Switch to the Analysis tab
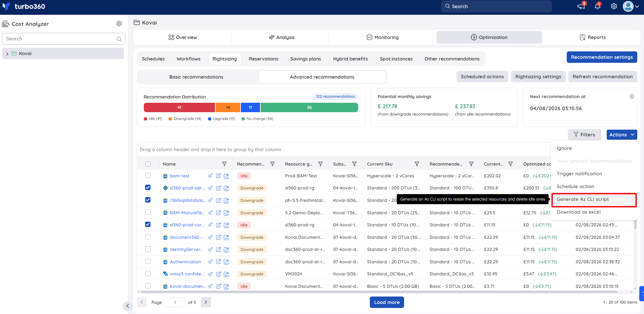This screenshot has width=644, height=314. [x=282, y=37]
